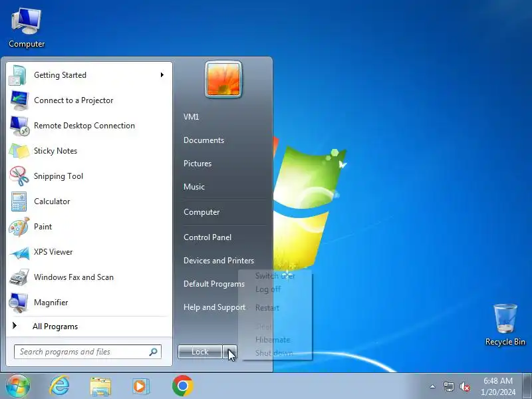Viewport: 532px width, 399px height.
Task: Click the Snipping Tool text label
Action: click(59, 176)
